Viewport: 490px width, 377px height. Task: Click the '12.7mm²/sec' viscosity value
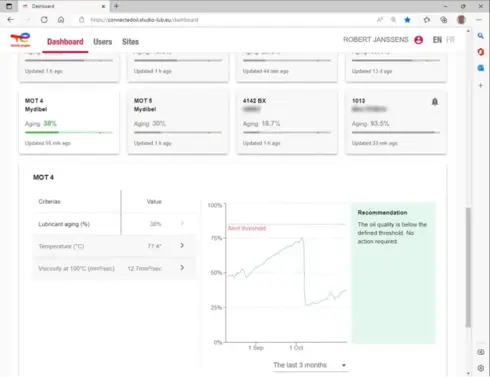pyautogui.click(x=145, y=268)
